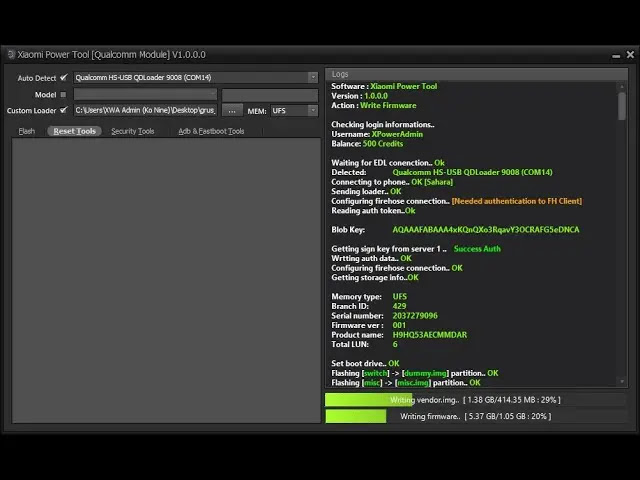Screen dimensions: 640x480
Task: Click the Flashing misc.img partition log line
Action: click(406, 383)
